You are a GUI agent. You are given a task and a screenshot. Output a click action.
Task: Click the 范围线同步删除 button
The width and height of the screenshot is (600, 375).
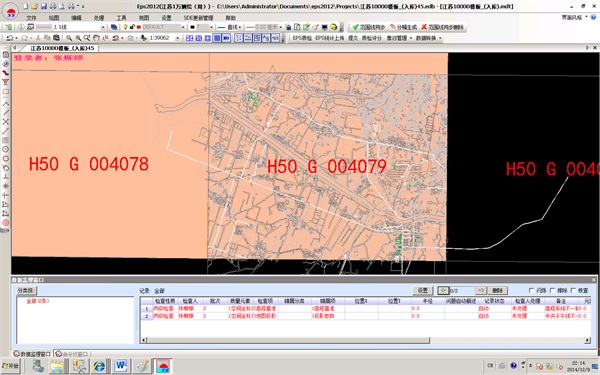click(442, 27)
